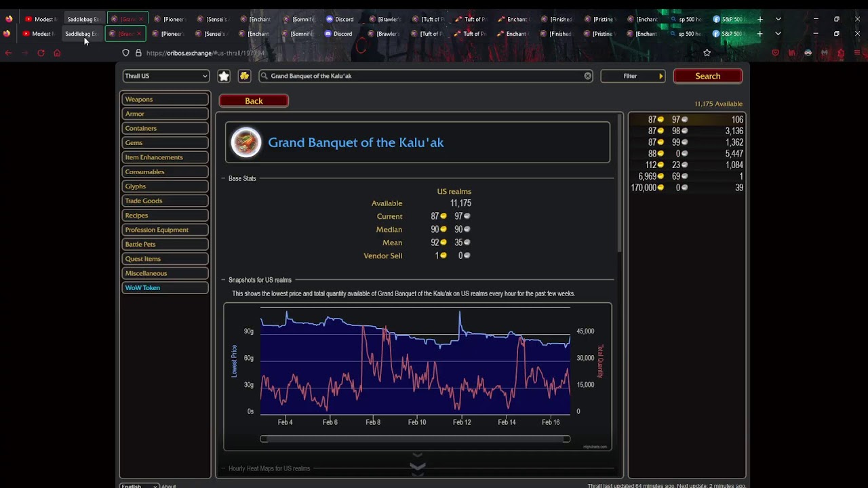The width and height of the screenshot is (868, 488).
Task: Click the chart navigator right handle
Action: coord(566,439)
